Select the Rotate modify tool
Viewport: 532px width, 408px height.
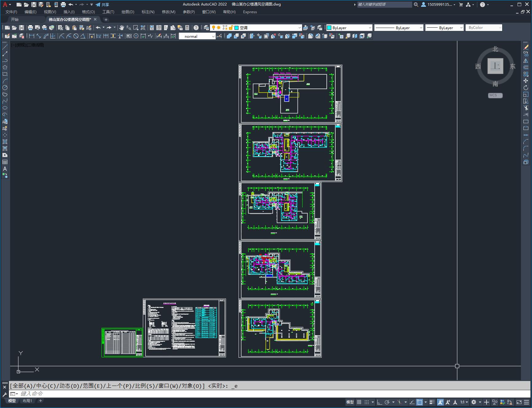pyautogui.click(x=526, y=88)
